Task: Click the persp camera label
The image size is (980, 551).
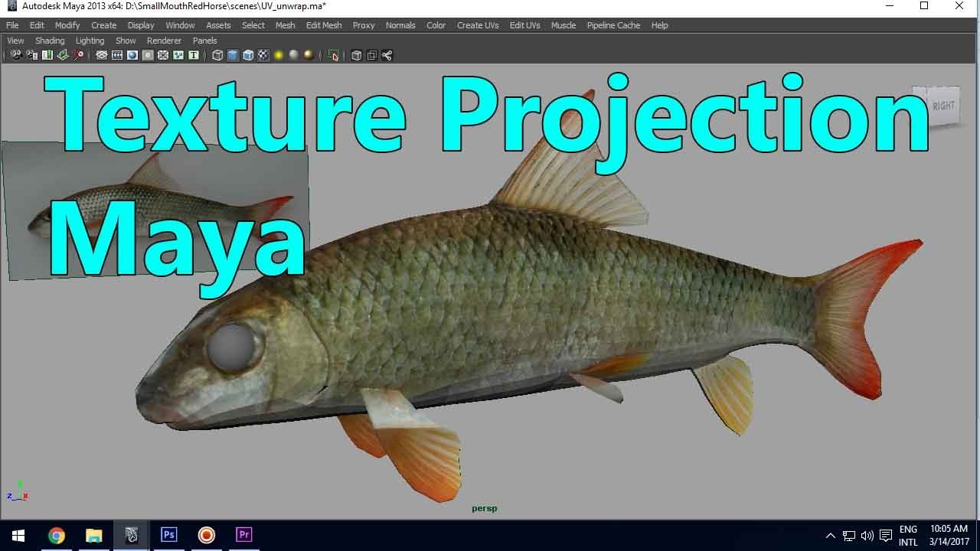Action: coord(485,508)
